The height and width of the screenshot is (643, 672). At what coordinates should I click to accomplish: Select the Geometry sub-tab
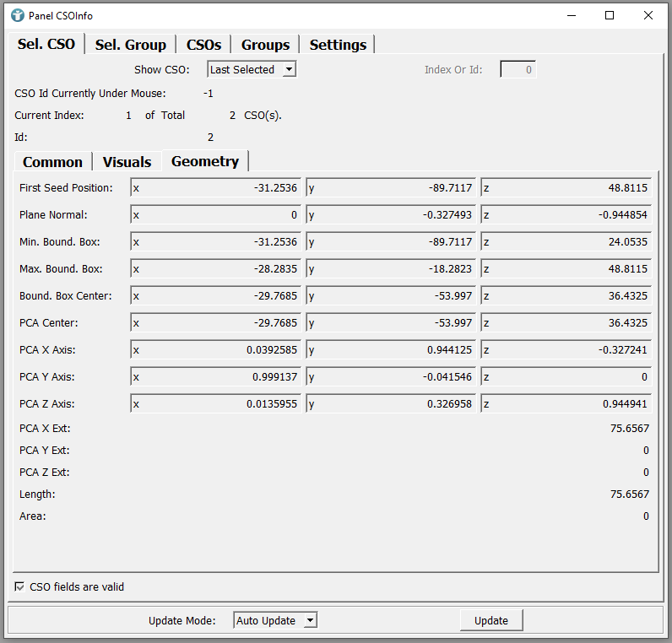(x=205, y=161)
